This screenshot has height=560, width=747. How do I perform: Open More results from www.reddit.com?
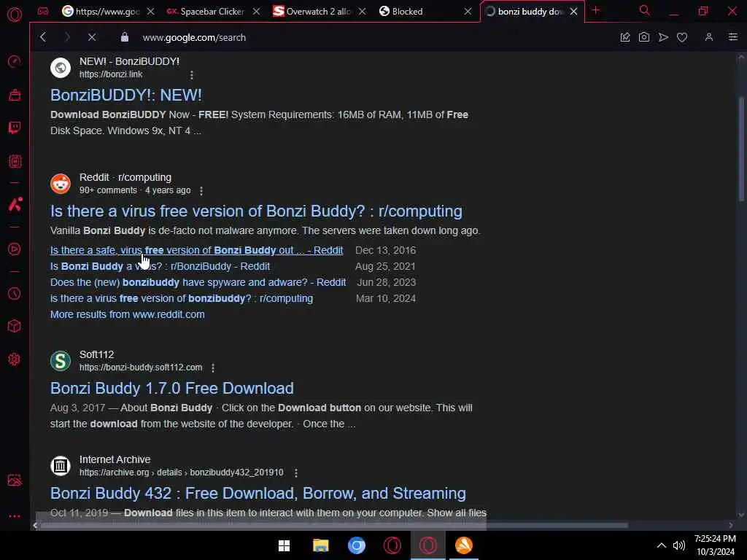click(x=127, y=314)
